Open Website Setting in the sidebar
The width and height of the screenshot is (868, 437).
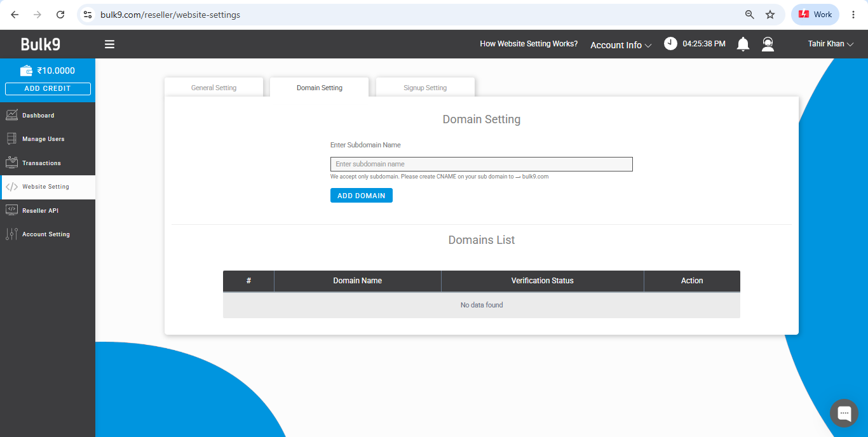tap(48, 187)
